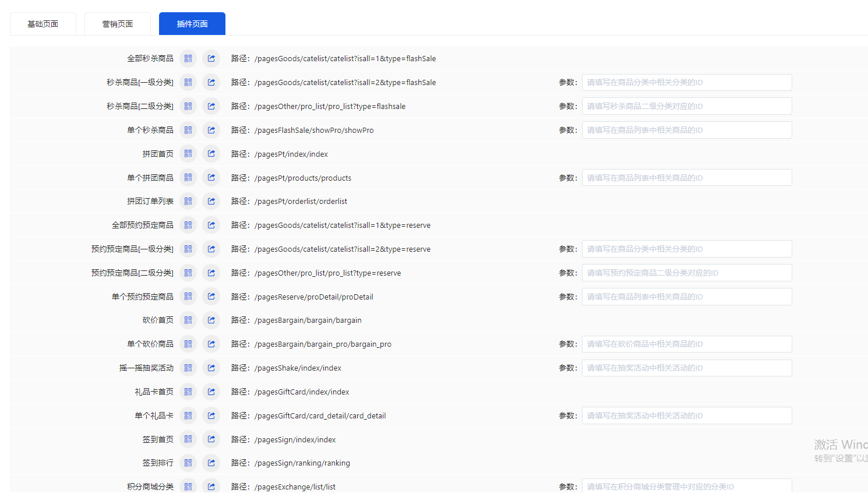Screen dimensions: 868x493
Task: Switch to the 基础页面 tab
Action: (43, 24)
